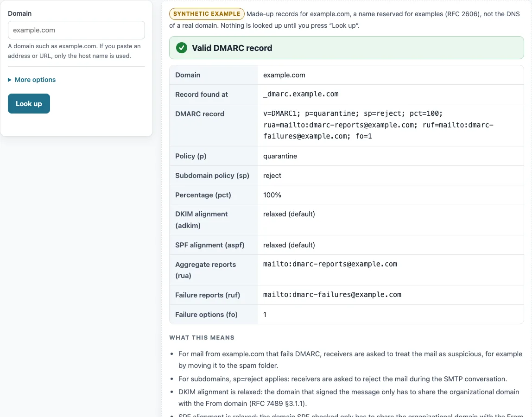Select the Domain value example.com cell
The width and height of the screenshot is (532, 417).
285,75
